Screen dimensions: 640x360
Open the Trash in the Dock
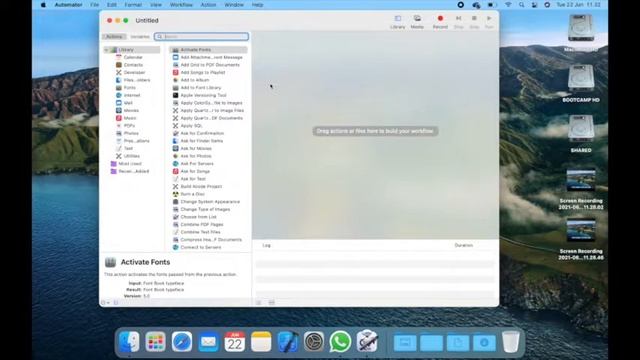tap(510, 342)
